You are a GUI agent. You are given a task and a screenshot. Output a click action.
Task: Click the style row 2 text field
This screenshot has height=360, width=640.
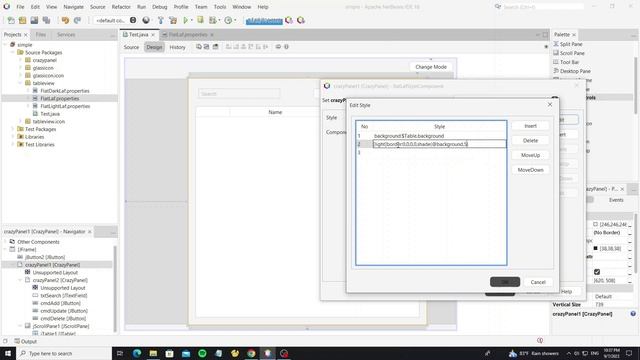tap(439, 144)
